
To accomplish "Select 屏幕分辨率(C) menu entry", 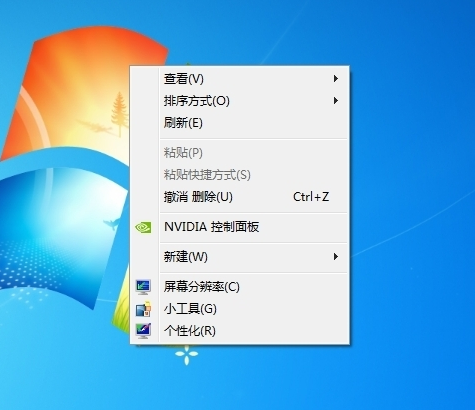I will [x=239, y=287].
